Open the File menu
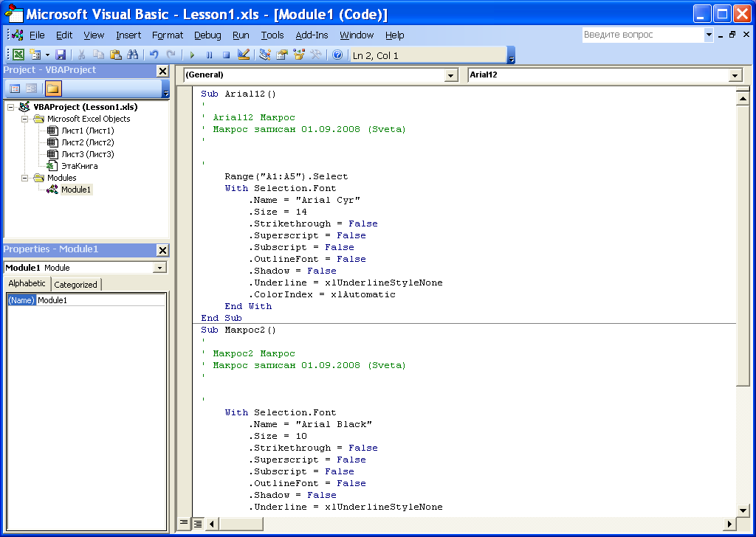Image resolution: width=756 pixels, height=537 pixels. pos(37,35)
